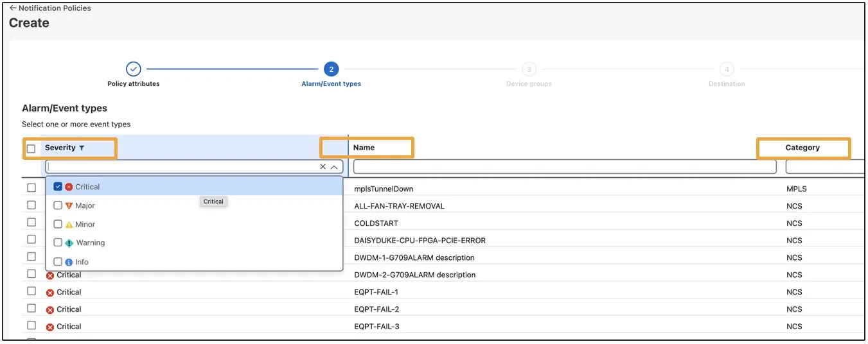Image resolution: width=868 pixels, height=344 pixels.
Task: Click the Category column filter field
Action: (x=826, y=167)
